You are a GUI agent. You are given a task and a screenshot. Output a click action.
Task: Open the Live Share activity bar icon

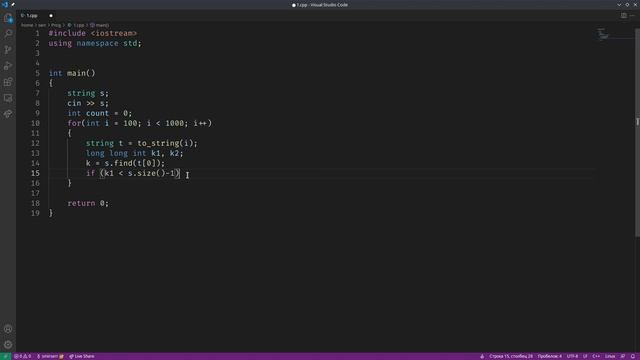coord(8,114)
